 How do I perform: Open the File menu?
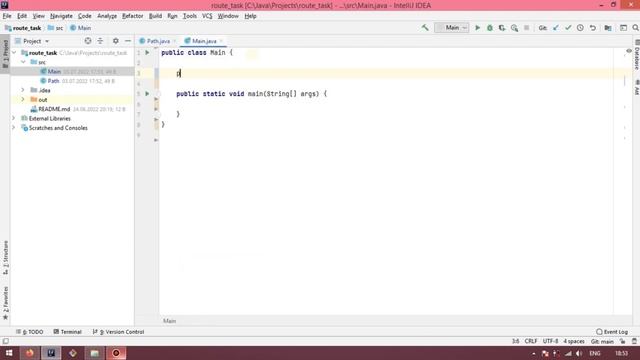7,16
